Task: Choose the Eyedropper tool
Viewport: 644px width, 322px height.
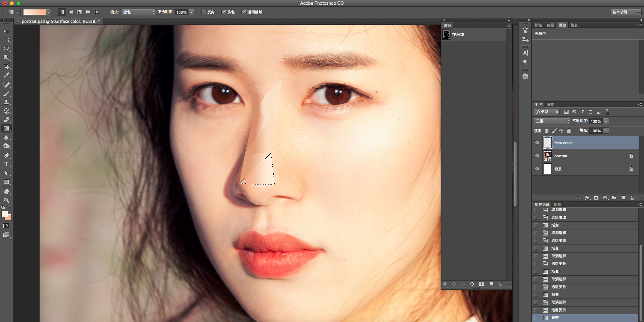Action: [6, 75]
